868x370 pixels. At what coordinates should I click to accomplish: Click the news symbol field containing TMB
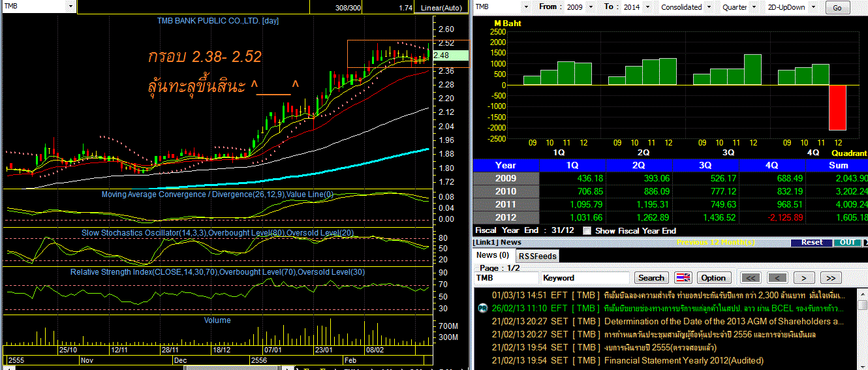pos(506,277)
